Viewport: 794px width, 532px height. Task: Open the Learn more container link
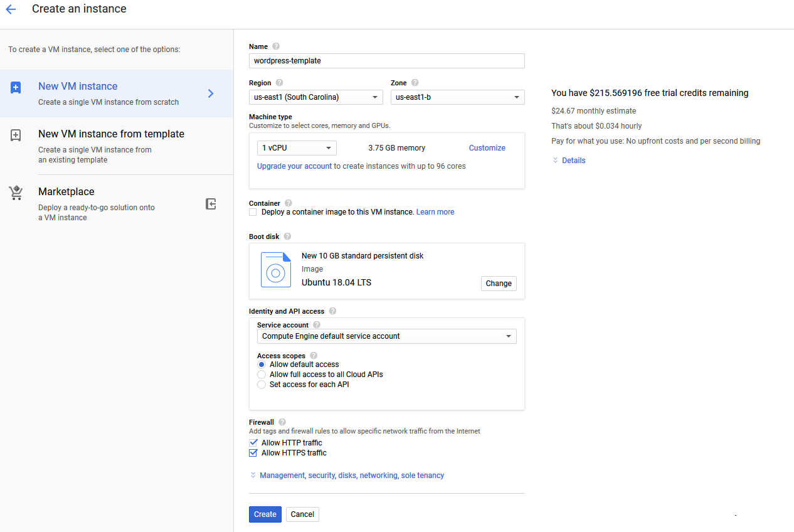(x=435, y=212)
